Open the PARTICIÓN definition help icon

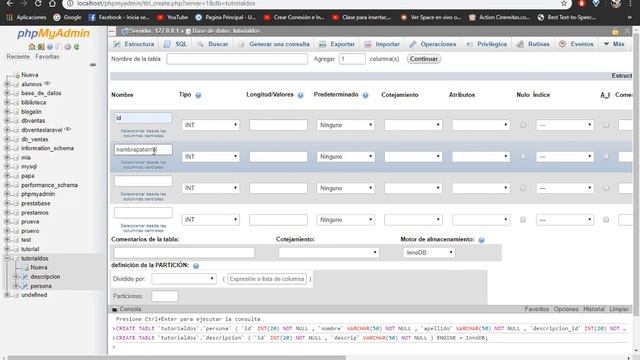[196, 266]
